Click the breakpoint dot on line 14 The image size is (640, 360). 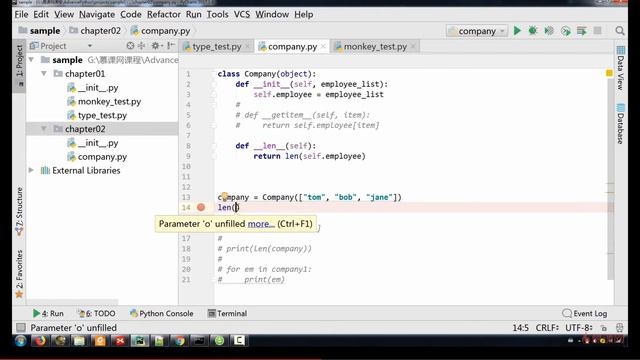[x=201, y=207]
